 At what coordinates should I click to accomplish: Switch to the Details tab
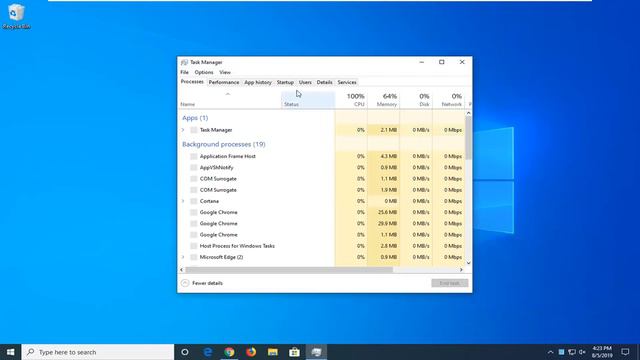click(324, 82)
